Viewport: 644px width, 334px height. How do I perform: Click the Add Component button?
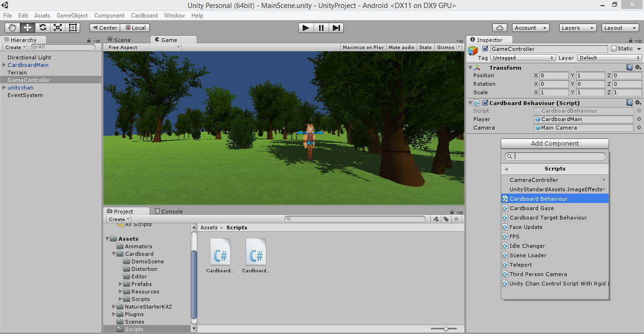coord(555,144)
